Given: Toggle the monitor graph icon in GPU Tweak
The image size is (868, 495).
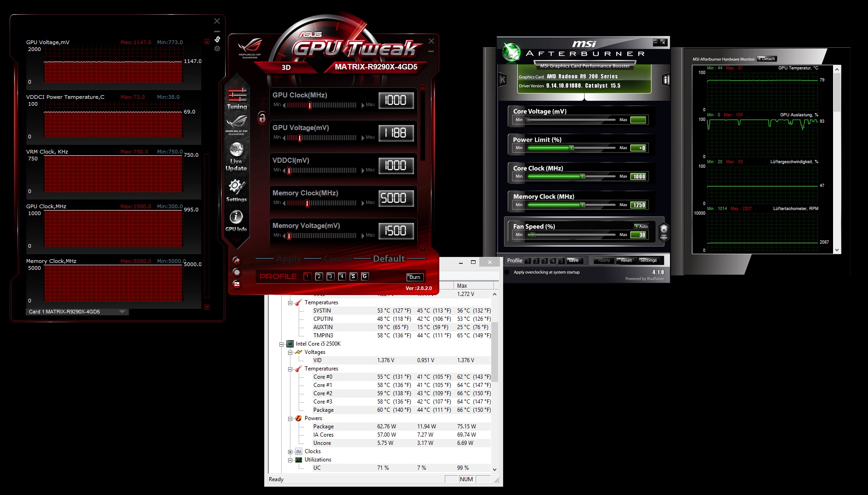Looking at the screenshot, I should [x=236, y=284].
